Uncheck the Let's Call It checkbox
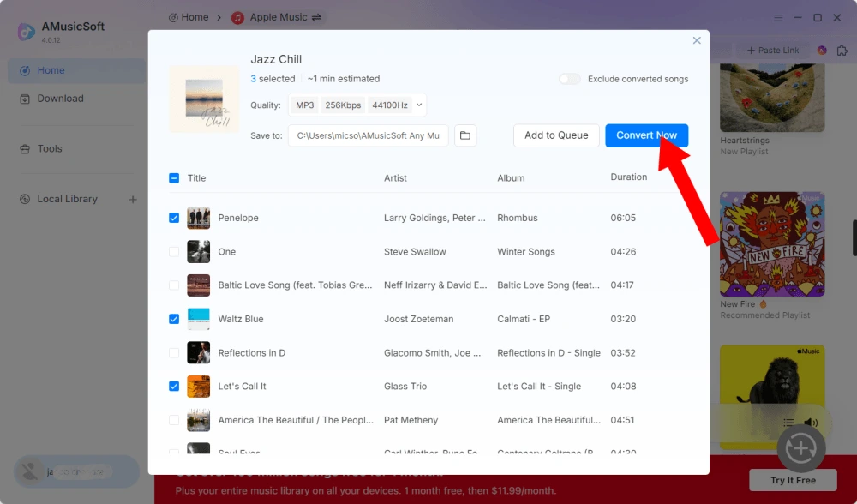 pos(174,386)
